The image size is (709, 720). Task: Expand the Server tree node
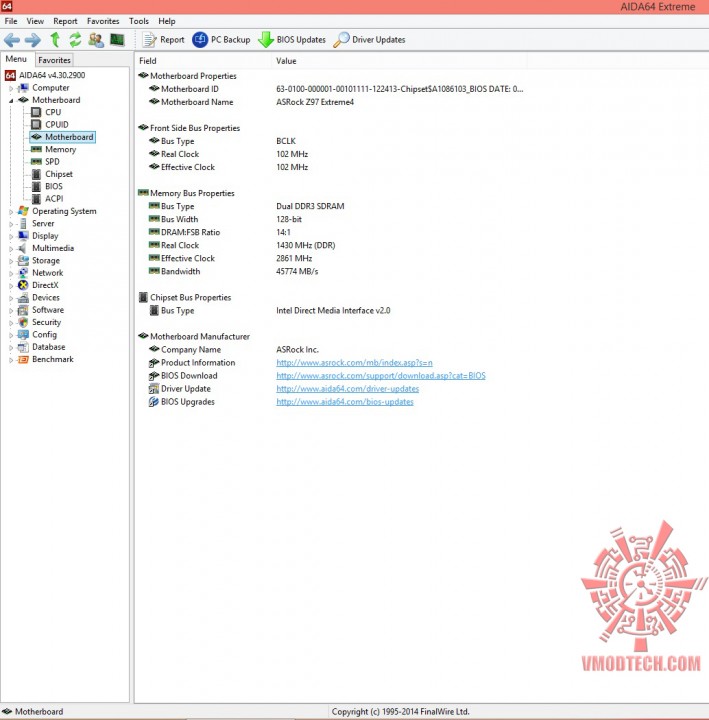pyautogui.click(x=11, y=224)
